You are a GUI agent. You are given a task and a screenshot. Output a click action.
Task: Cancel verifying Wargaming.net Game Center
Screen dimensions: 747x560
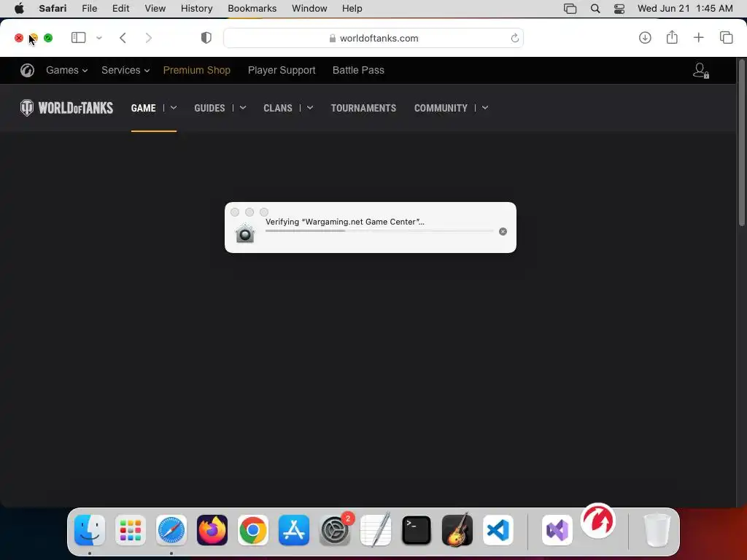pyautogui.click(x=503, y=231)
